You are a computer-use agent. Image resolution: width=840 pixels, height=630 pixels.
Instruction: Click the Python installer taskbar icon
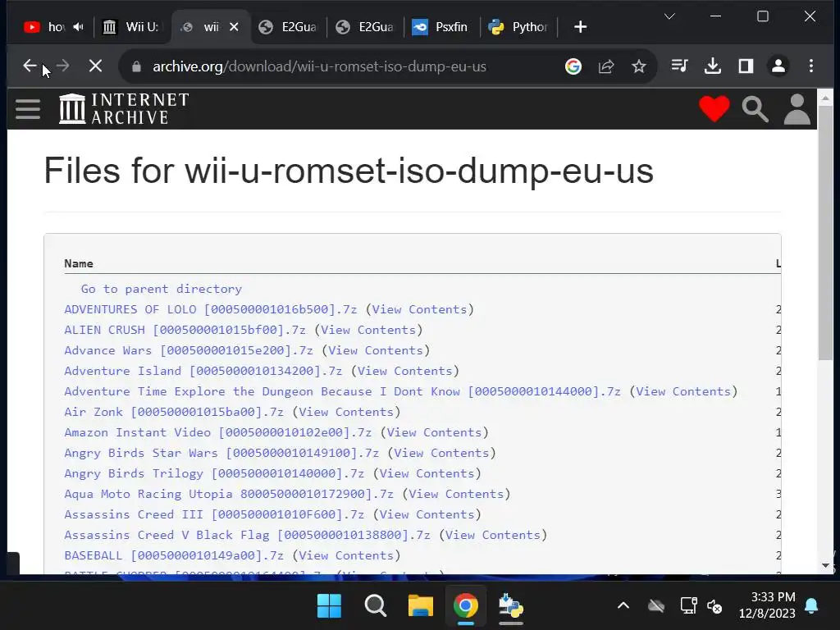coord(510,606)
